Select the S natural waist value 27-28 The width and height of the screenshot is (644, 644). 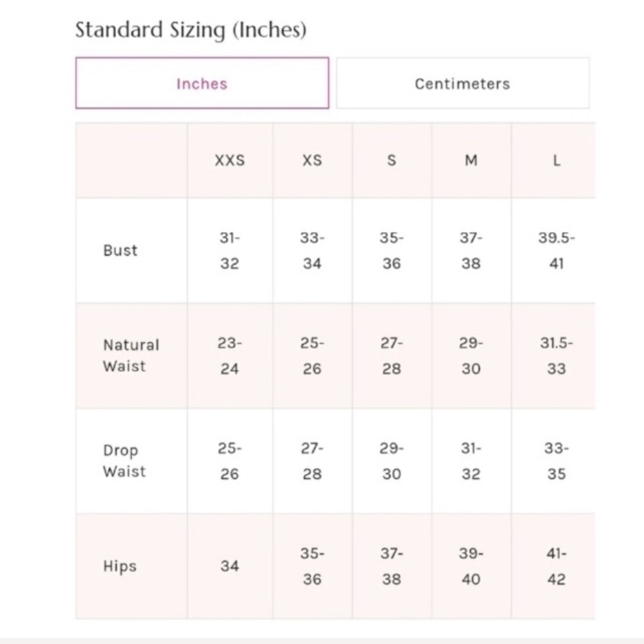(x=392, y=355)
